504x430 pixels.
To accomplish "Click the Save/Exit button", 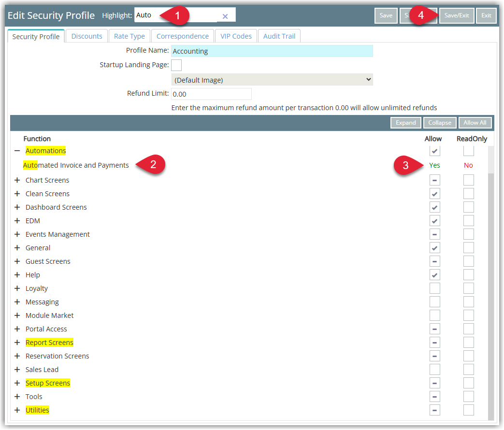I will pyautogui.click(x=457, y=15).
